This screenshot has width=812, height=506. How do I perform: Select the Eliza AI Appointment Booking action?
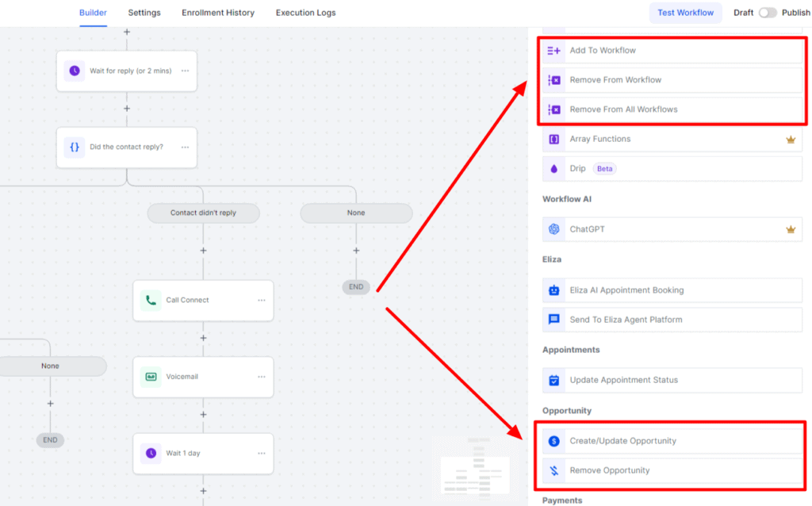[672, 290]
